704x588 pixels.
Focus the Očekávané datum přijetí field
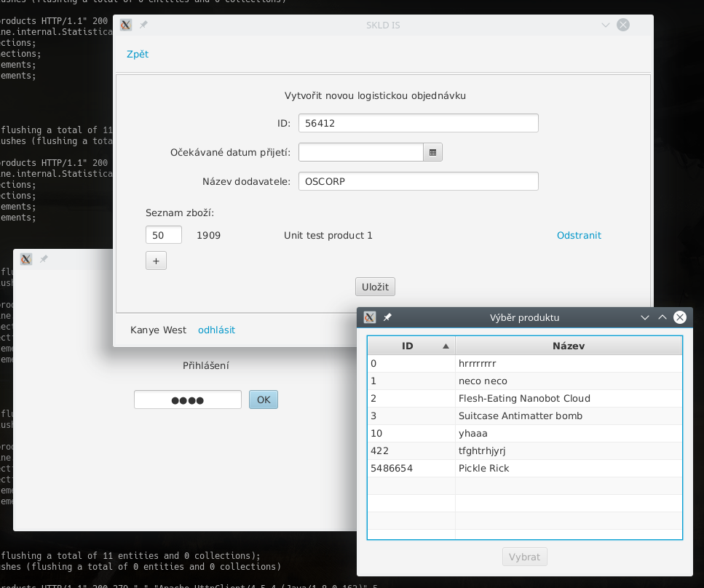pos(361,153)
